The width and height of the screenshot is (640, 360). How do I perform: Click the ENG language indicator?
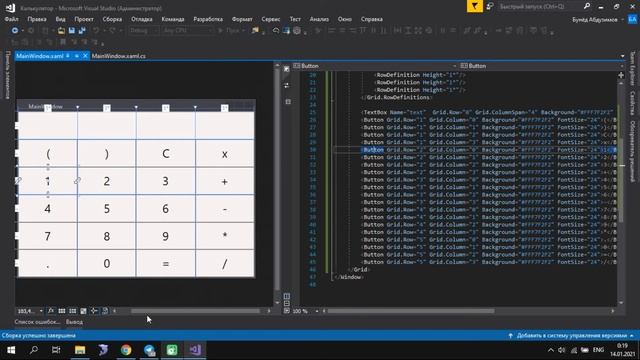(x=598, y=350)
